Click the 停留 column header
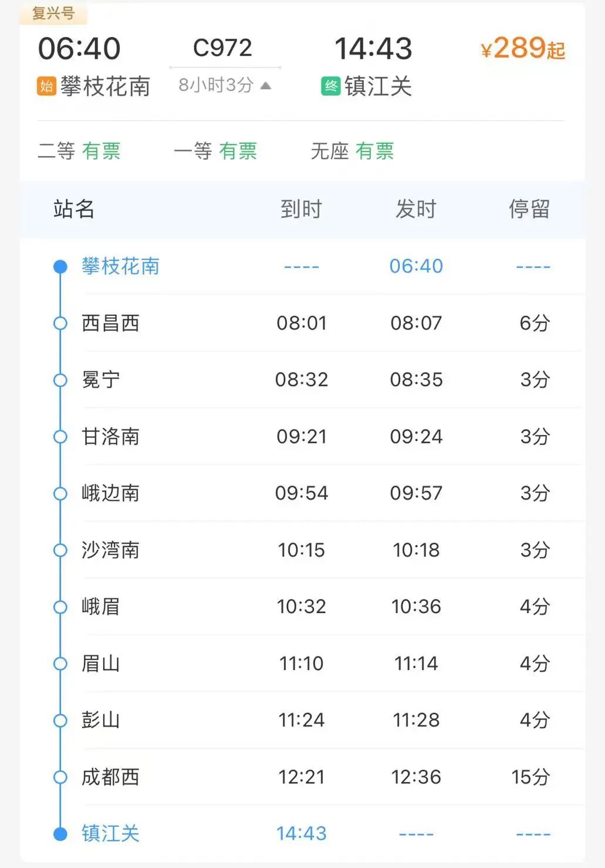Viewport: 605px width, 868px height. tap(529, 209)
